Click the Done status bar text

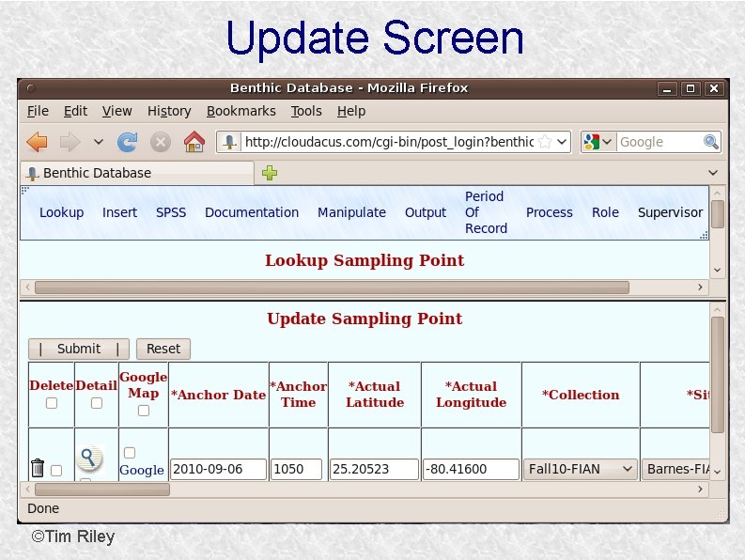pos(43,508)
